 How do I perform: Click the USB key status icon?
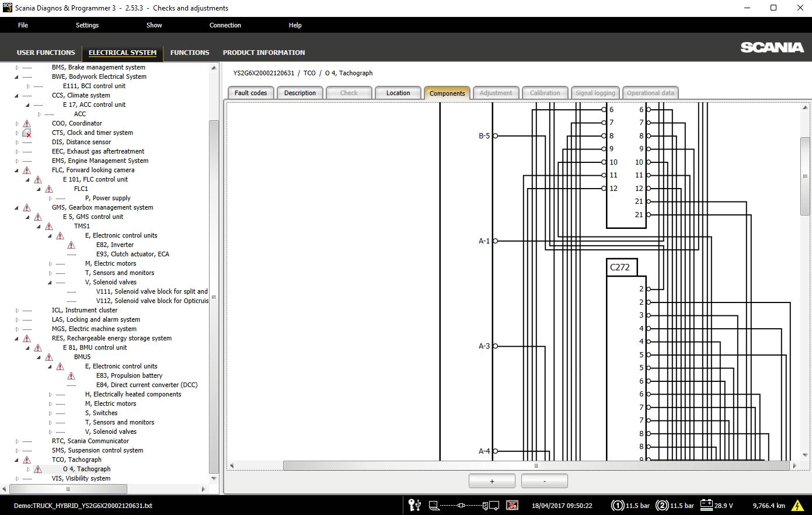(x=414, y=505)
